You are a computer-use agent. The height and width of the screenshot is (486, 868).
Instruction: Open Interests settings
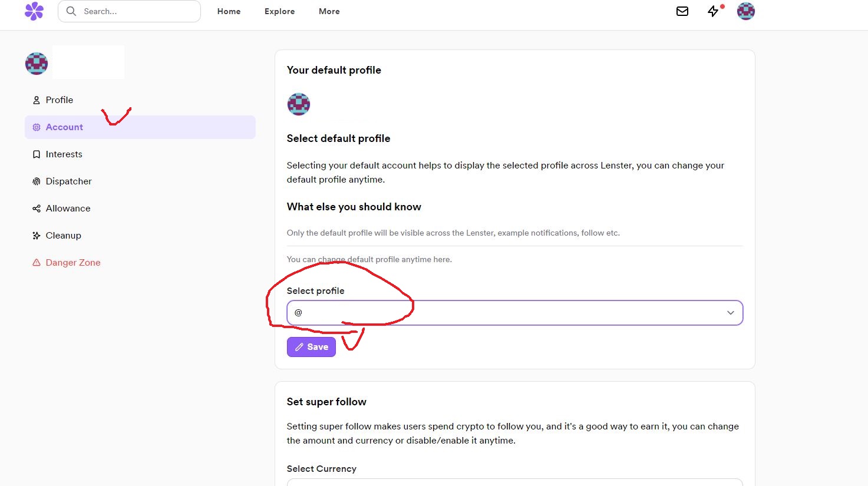140,154
